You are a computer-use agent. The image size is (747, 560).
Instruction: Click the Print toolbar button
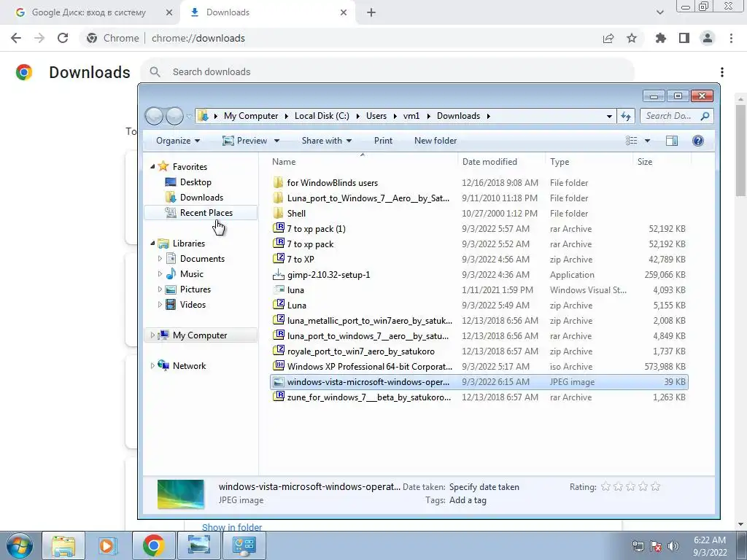click(x=383, y=141)
